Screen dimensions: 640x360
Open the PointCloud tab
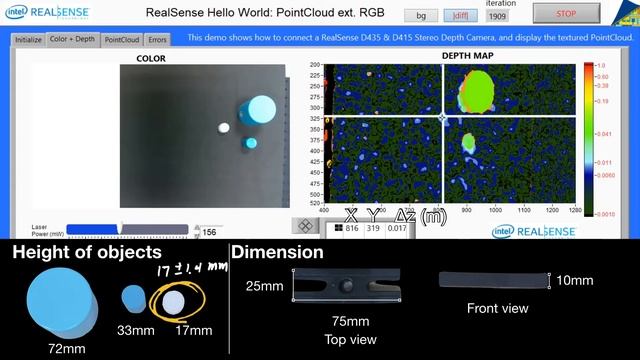tap(122, 40)
